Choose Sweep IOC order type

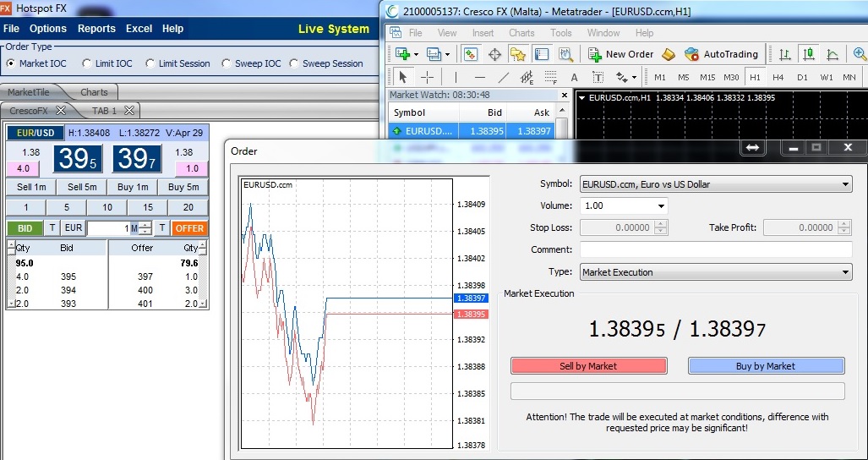(227, 63)
